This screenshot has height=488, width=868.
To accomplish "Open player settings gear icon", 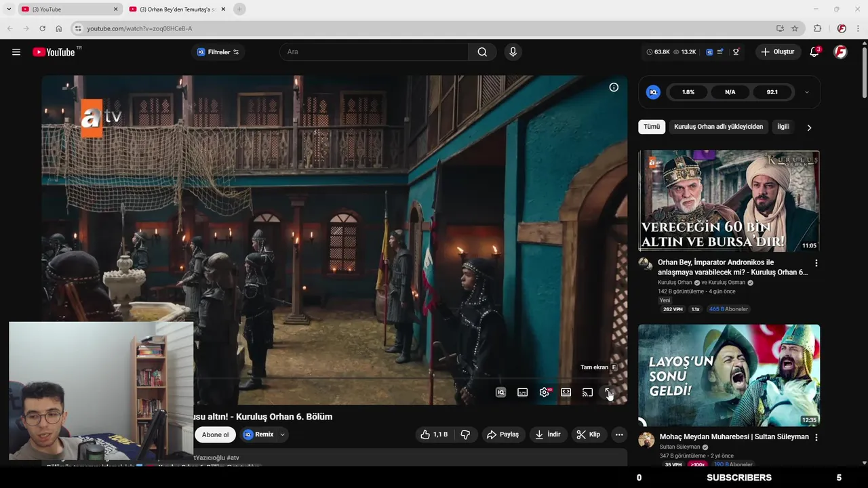I will pyautogui.click(x=545, y=392).
